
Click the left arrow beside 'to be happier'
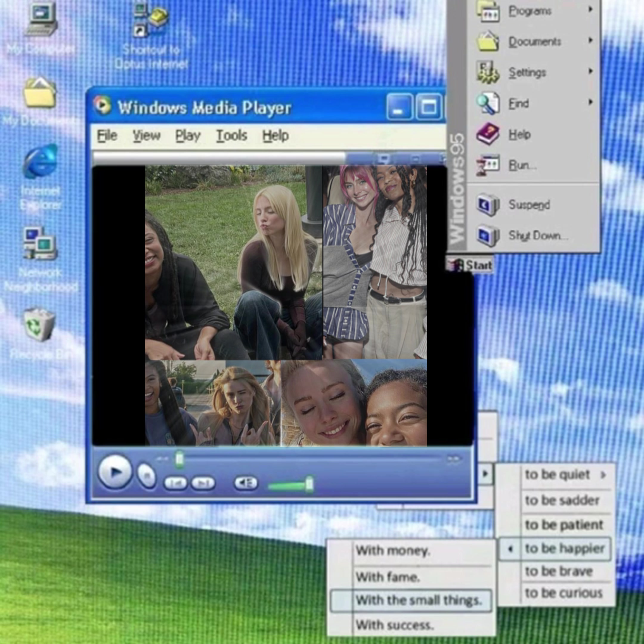click(x=510, y=548)
